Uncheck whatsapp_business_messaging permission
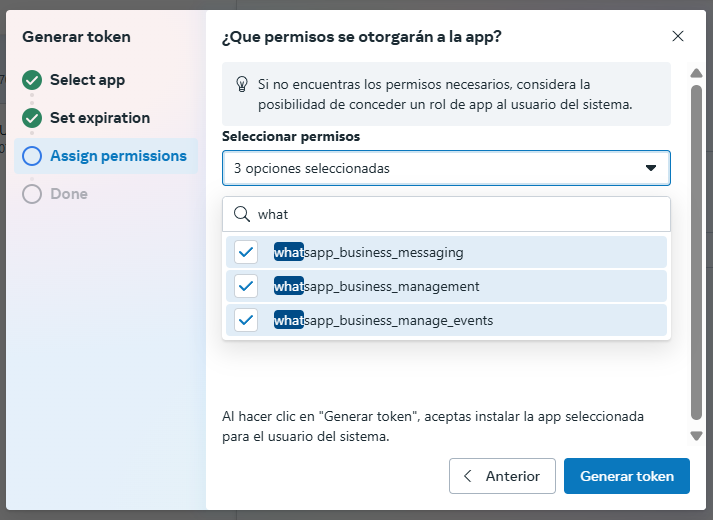 (x=246, y=252)
